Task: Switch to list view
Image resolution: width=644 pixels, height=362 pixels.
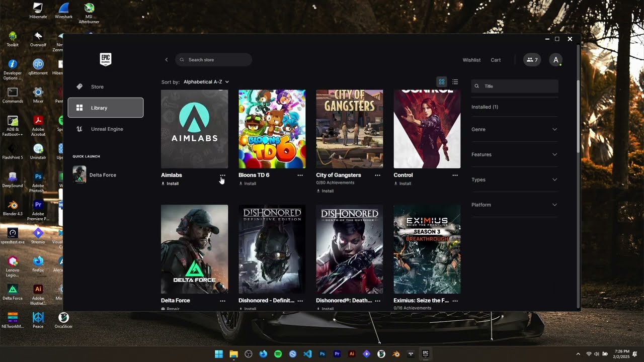Action: tap(455, 81)
